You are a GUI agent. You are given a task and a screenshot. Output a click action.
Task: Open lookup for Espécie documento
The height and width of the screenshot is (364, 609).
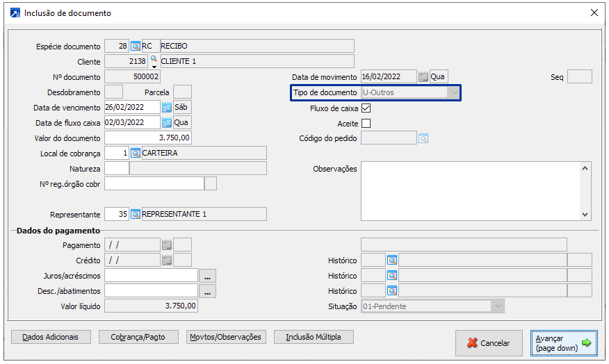pos(135,46)
